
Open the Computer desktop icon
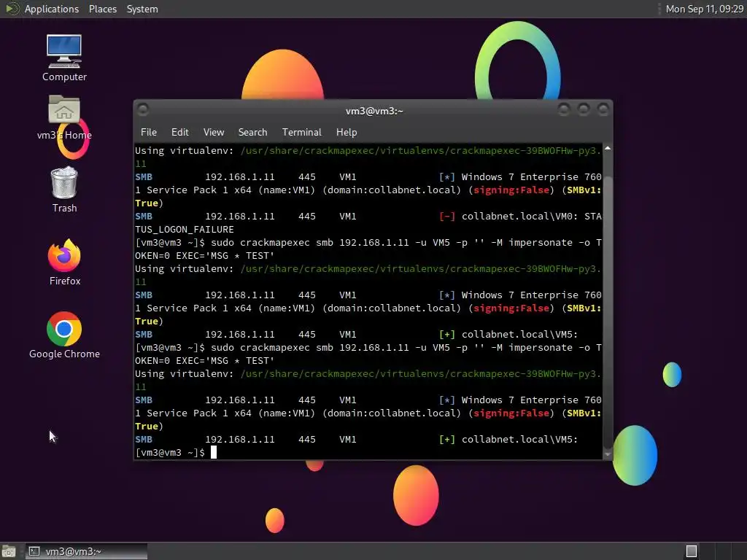(64, 58)
